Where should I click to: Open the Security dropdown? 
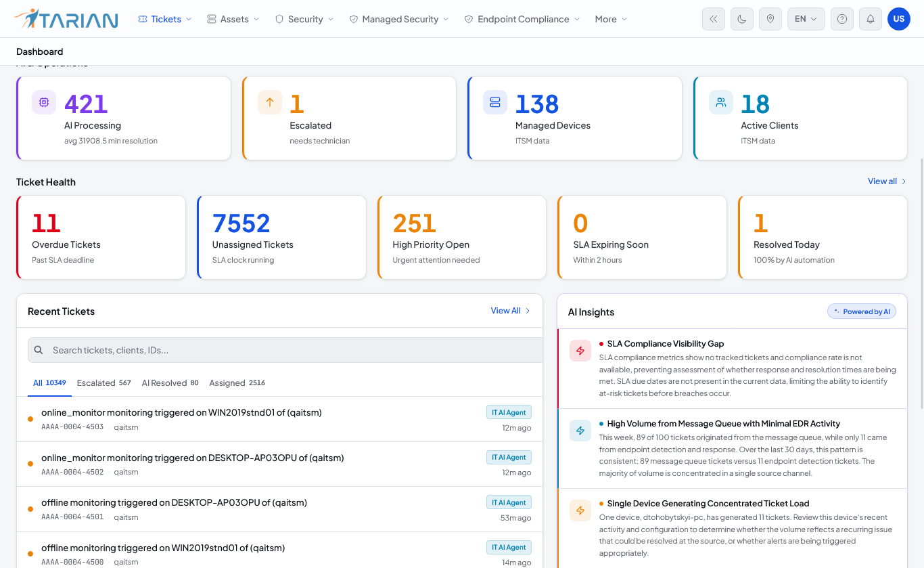304,19
